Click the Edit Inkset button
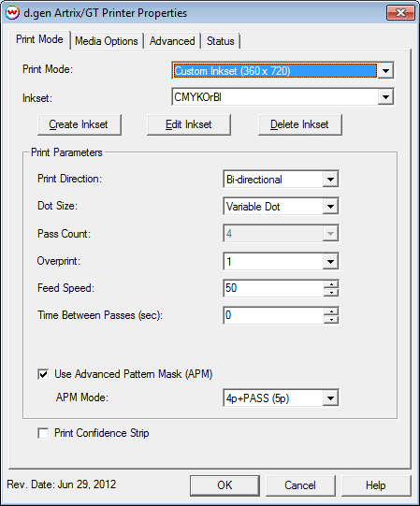 [x=189, y=124]
